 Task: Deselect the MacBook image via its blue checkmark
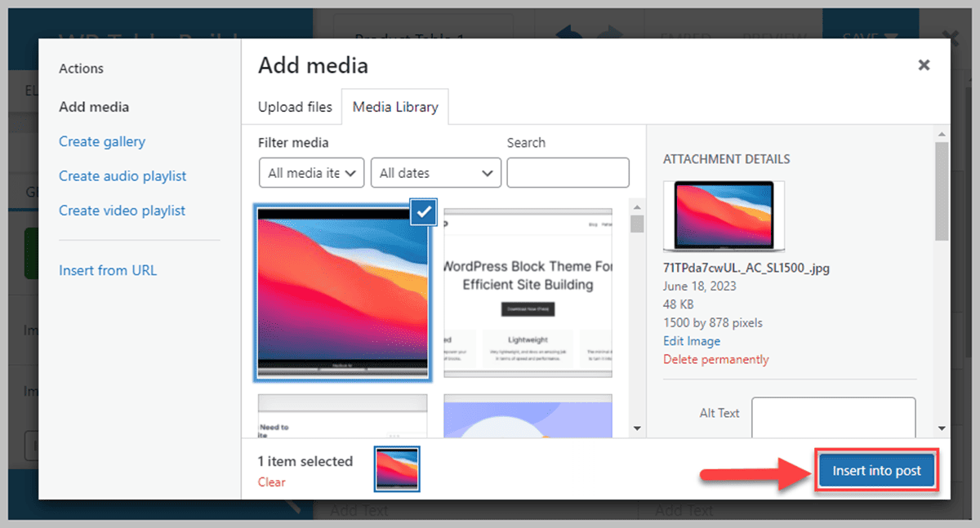(x=422, y=212)
